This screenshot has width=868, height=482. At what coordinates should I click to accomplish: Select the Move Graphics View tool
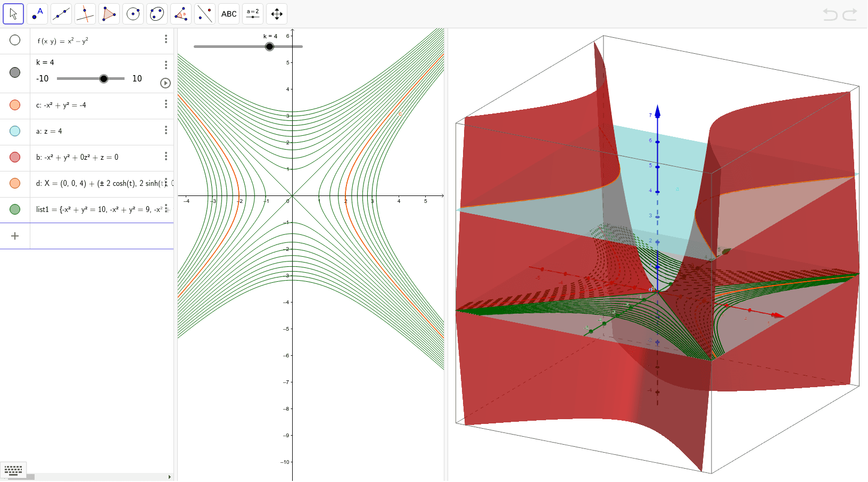(276, 13)
